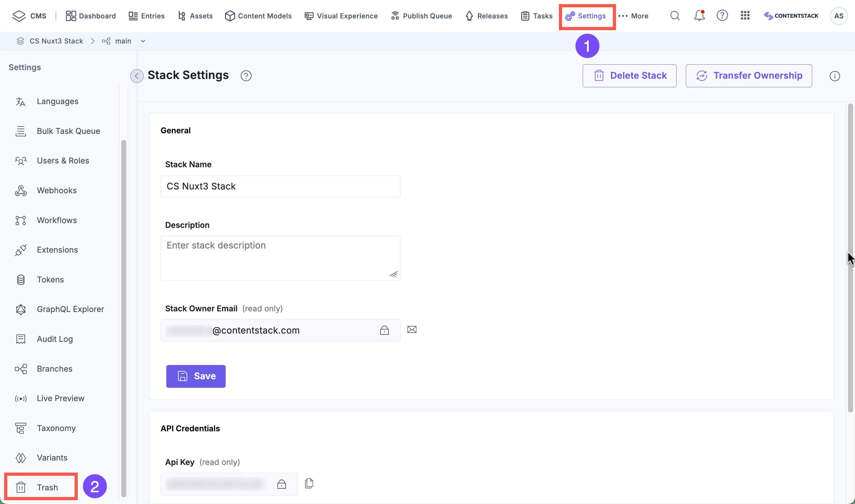Click the Taxonomy icon in sidebar
Viewport: 855px width, 504px height.
click(x=21, y=428)
